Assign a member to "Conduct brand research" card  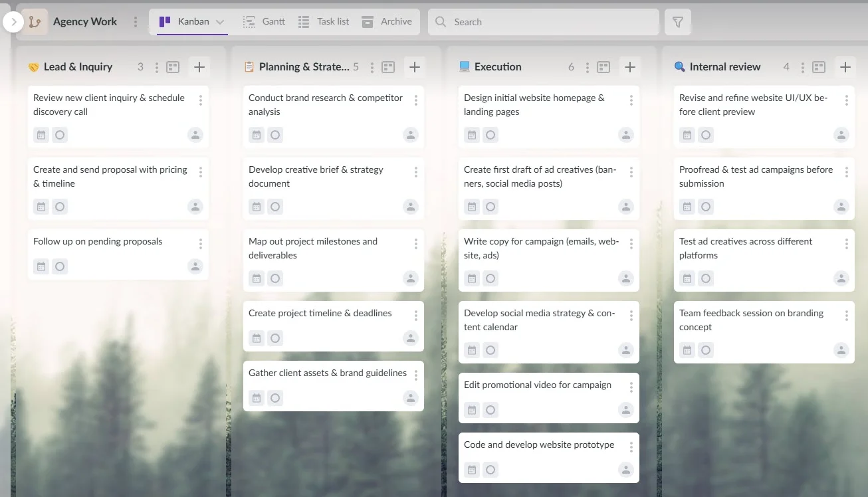click(x=411, y=135)
